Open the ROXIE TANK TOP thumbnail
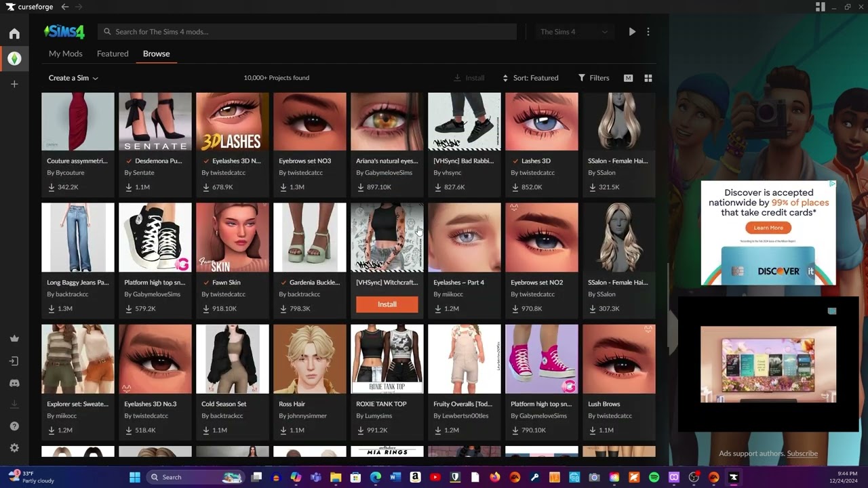Image resolution: width=868 pixels, height=488 pixels. click(x=387, y=359)
